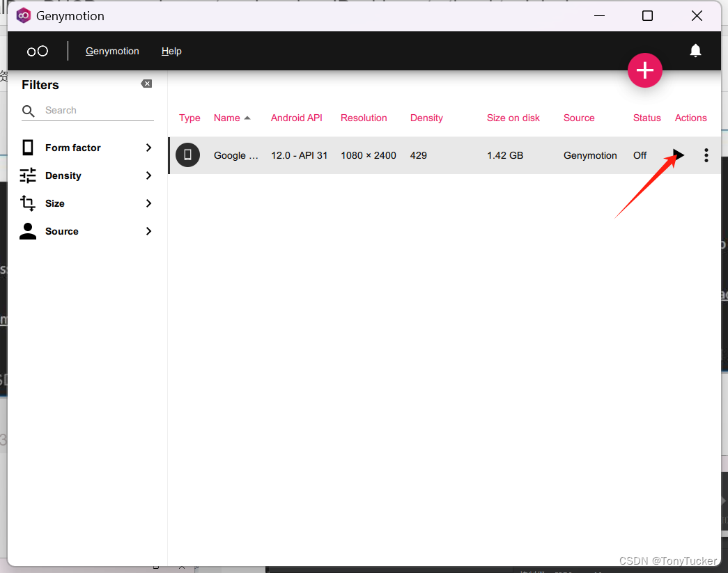Click the Form factor phone icon
The width and height of the screenshot is (728, 573).
tap(28, 148)
